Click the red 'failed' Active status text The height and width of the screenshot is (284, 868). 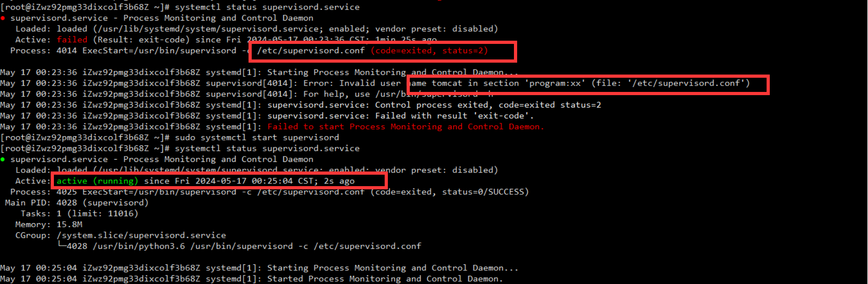coord(72,40)
